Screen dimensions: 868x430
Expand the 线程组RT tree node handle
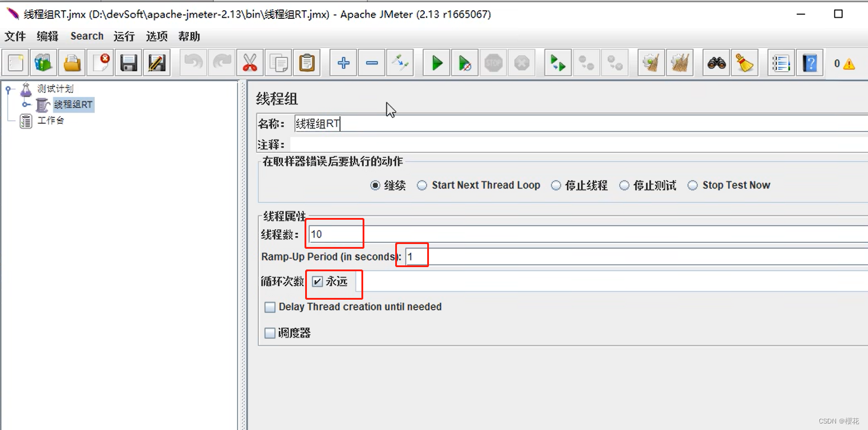click(x=26, y=105)
